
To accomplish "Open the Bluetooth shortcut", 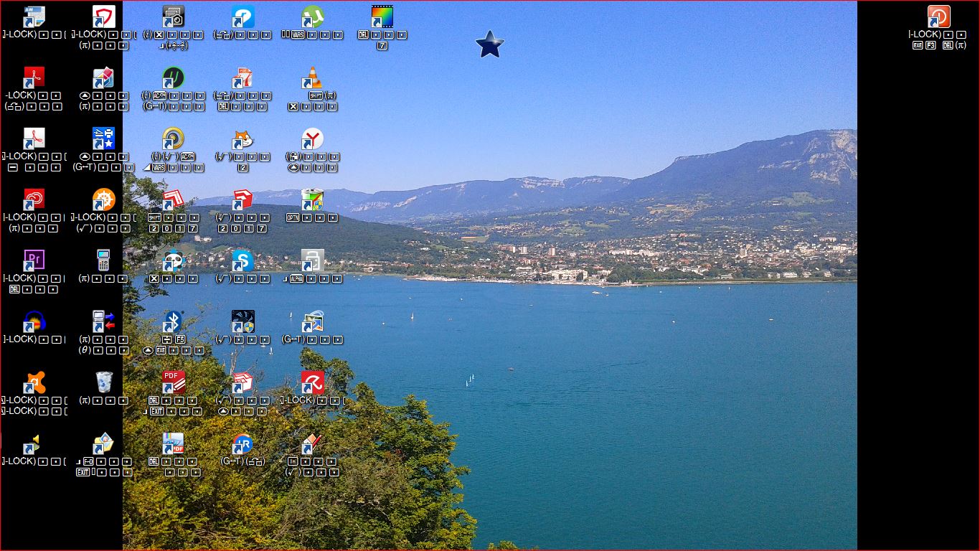I will pyautogui.click(x=173, y=321).
